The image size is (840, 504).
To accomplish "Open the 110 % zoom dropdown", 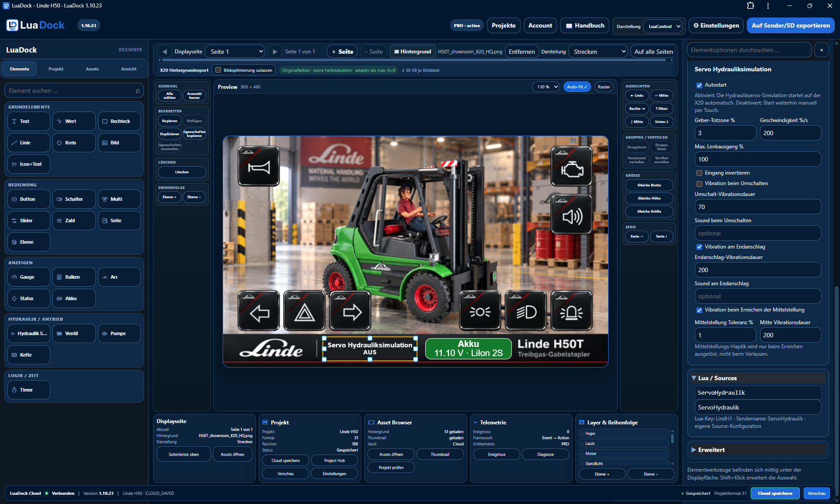I will [x=546, y=87].
